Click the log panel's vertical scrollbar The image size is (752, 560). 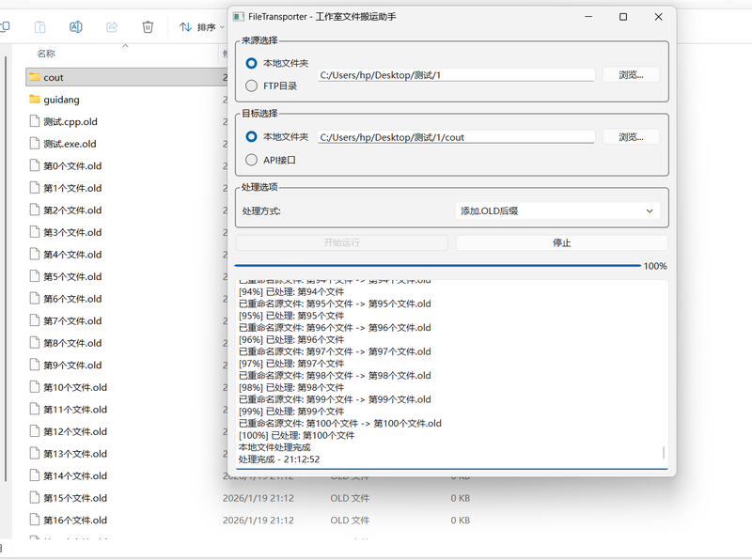[x=664, y=453]
